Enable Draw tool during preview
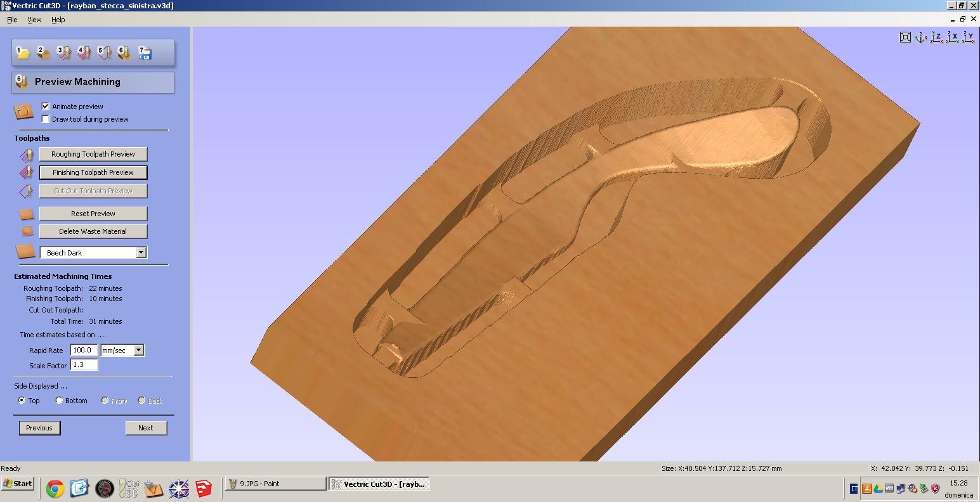The image size is (980, 502). tap(45, 119)
